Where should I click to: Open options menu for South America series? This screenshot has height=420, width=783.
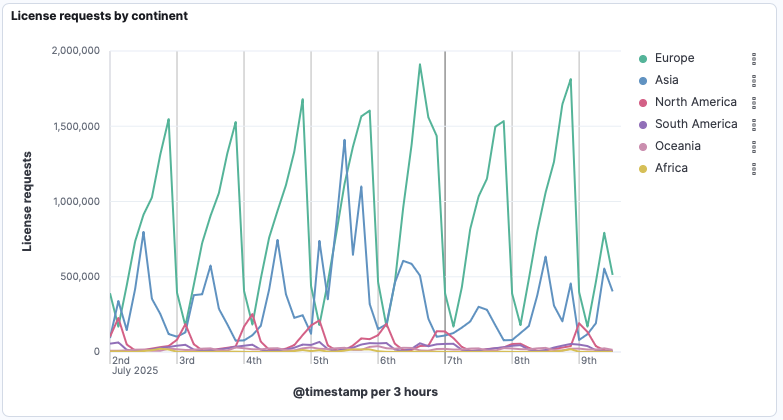point(753,124)
